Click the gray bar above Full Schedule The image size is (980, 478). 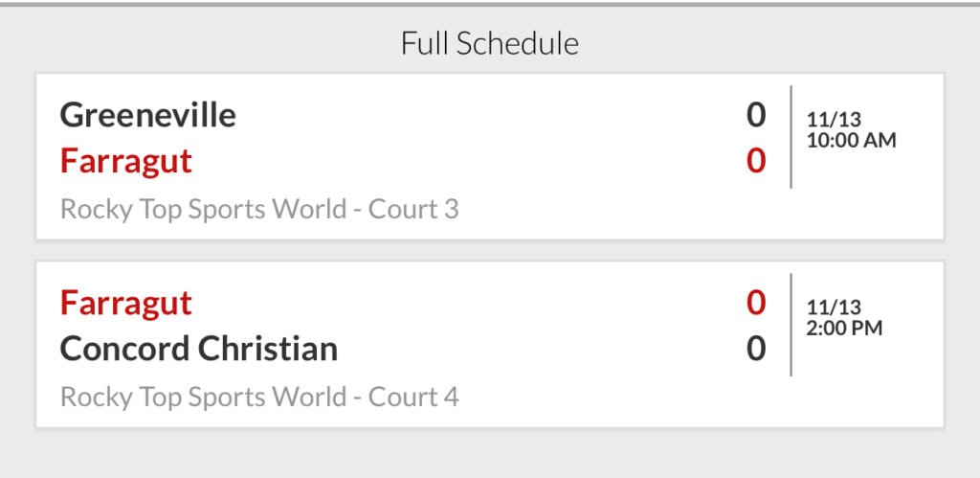[489, 4]
